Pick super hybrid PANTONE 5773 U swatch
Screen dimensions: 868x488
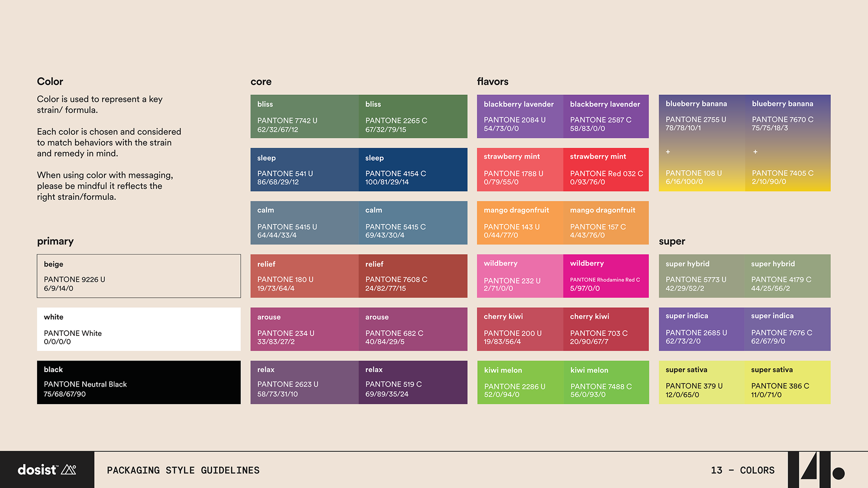(702, 276)
